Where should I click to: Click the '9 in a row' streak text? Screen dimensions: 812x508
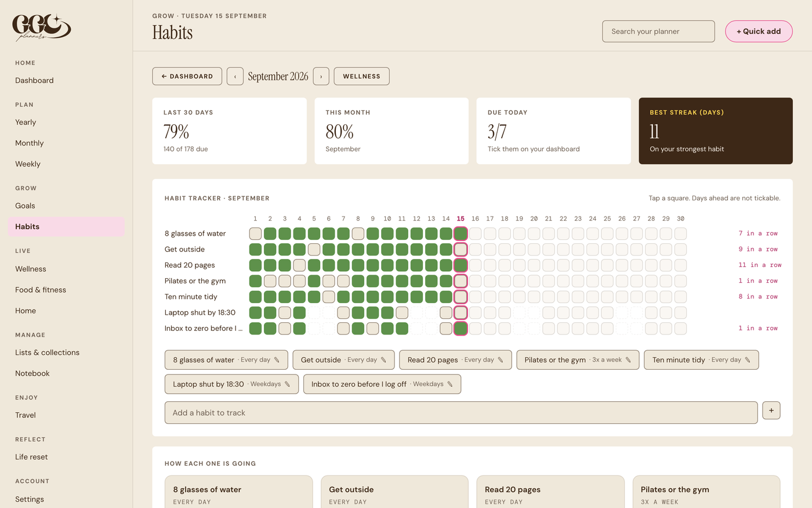tap(758, 250)
